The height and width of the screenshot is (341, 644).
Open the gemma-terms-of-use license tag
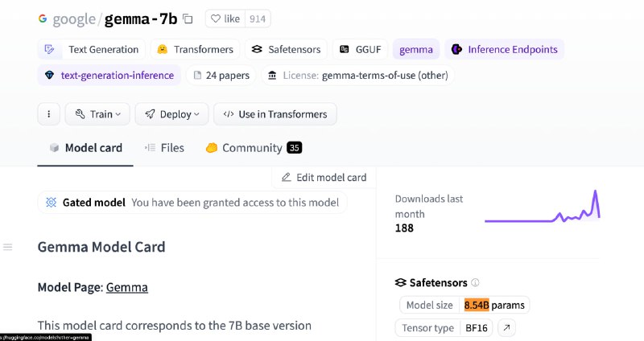[x=357, y=75]
